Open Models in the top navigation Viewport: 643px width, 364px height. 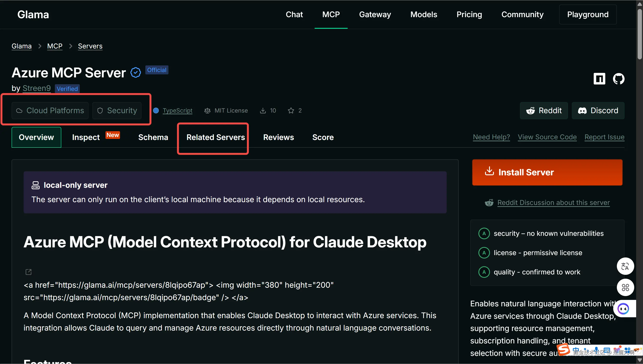[424, 15]
